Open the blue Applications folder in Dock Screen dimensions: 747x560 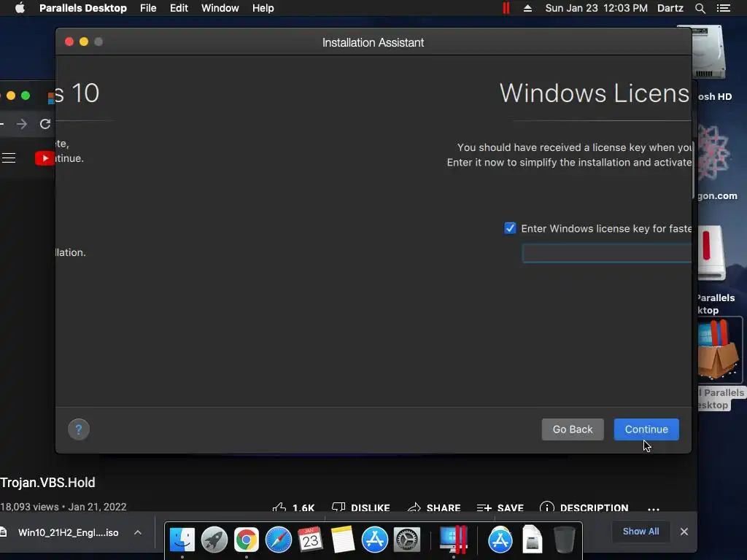click(500, 540)
